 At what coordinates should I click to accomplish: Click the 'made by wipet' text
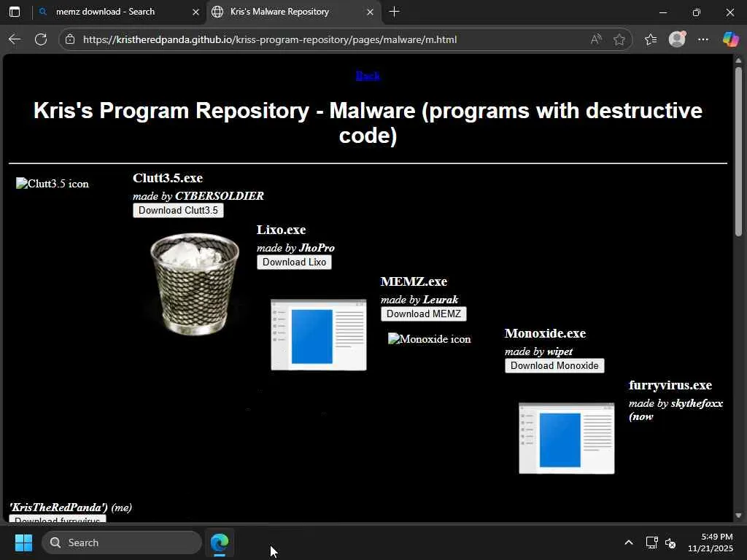pyautogui.click(x=538, y=351)
